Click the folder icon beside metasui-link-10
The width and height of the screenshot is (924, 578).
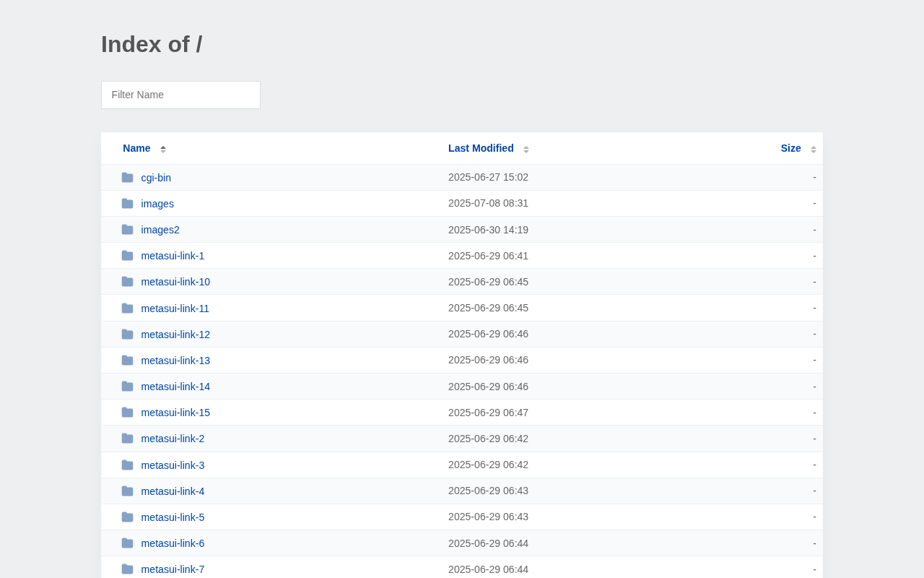(127, 282)
